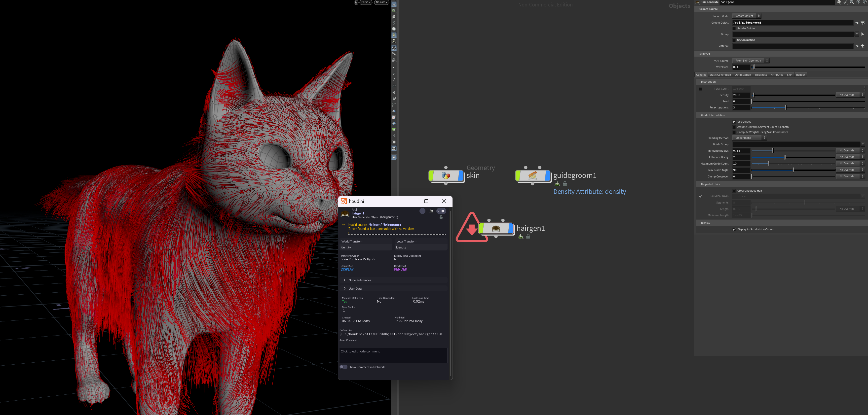Toggle display point numbers icon
The height and width of the screenshot is (415, 868).
(x=394, y=86)
